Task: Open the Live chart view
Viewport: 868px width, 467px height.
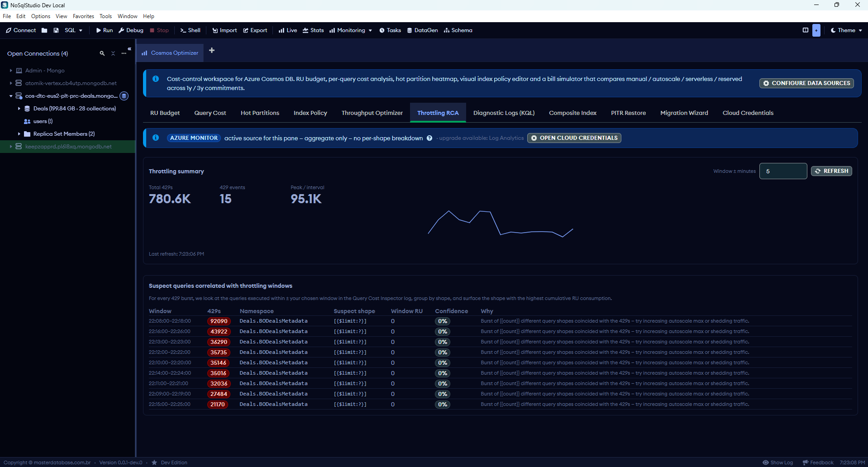Action: [x=288, y=30]
